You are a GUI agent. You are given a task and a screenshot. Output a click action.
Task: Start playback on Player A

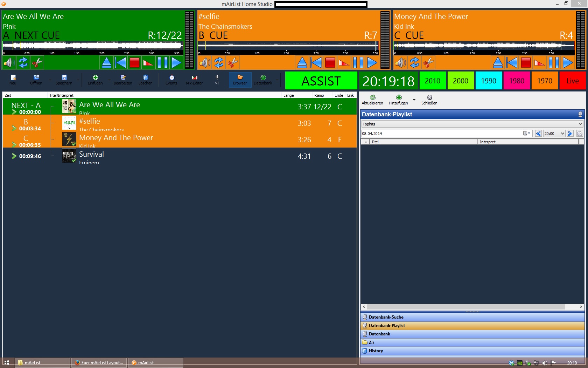point(176,63)
